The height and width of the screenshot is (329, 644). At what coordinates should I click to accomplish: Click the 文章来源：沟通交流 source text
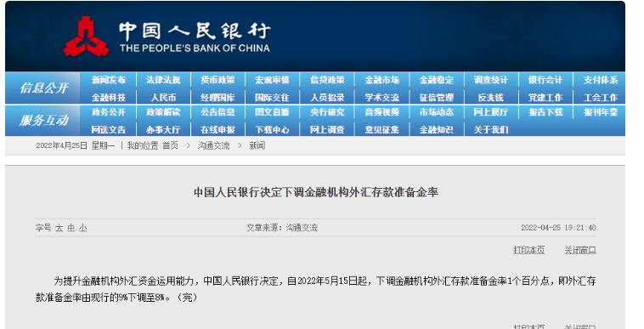click(282, 228)
